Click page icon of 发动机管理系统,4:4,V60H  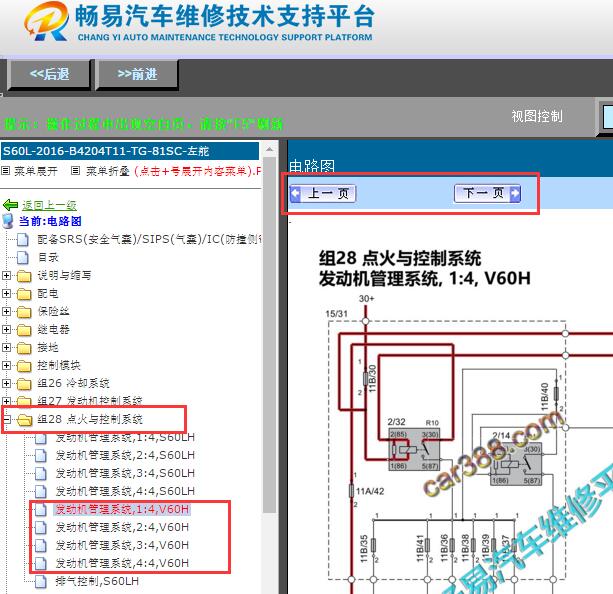point(40,563)
